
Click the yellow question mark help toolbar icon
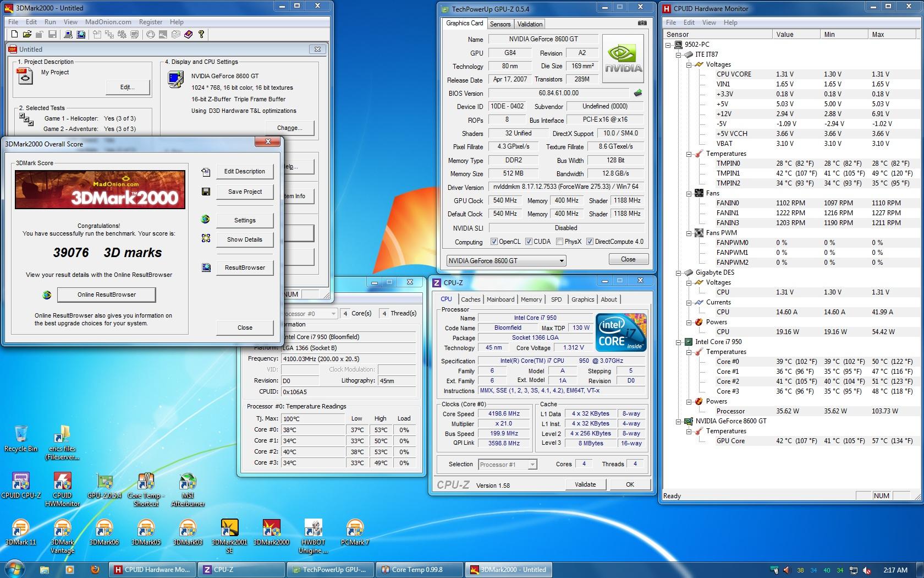(201, 35)
